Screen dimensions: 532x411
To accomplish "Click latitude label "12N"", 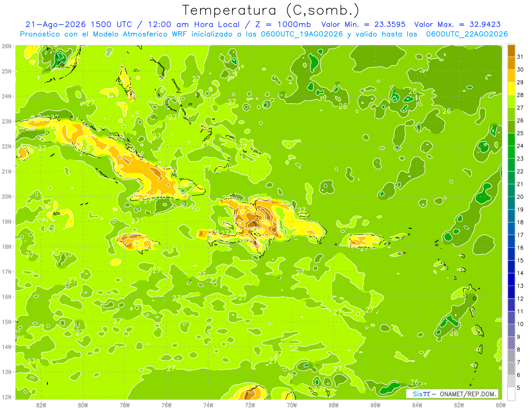I will [x=7, y=397].
